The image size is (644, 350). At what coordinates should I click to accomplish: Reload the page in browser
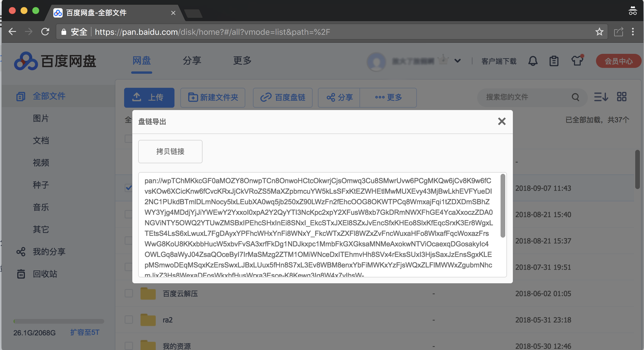45,32
